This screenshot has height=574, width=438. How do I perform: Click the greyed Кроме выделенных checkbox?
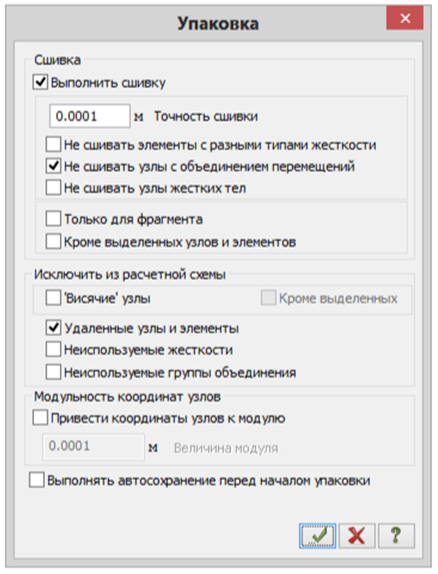pos(268,298)
